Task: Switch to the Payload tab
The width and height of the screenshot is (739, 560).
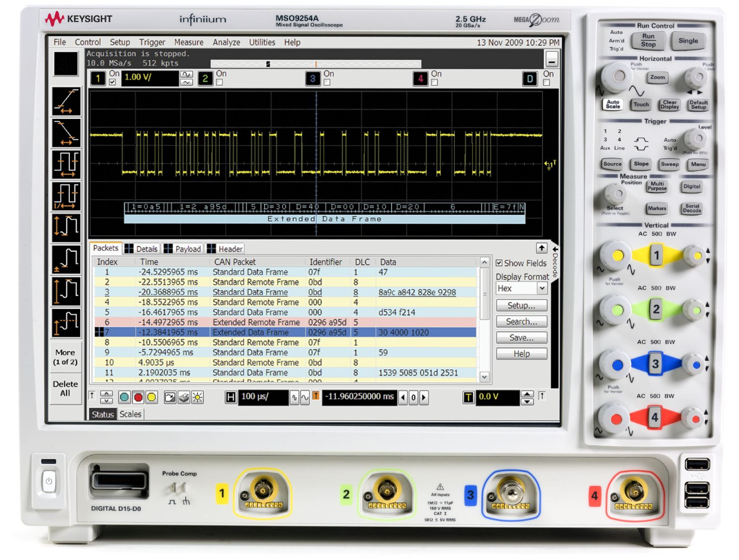Action: 183,249
